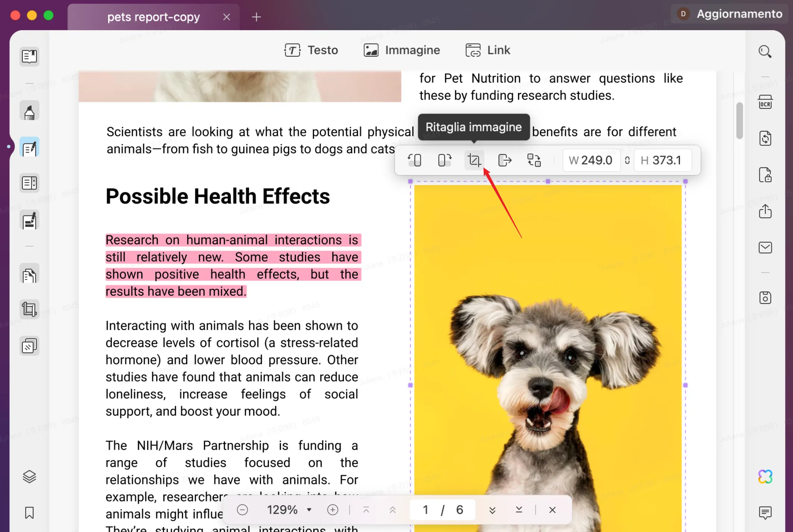The image size is (793, 532).
Task: Select the Testo editing mode
Action: [311, 50]
